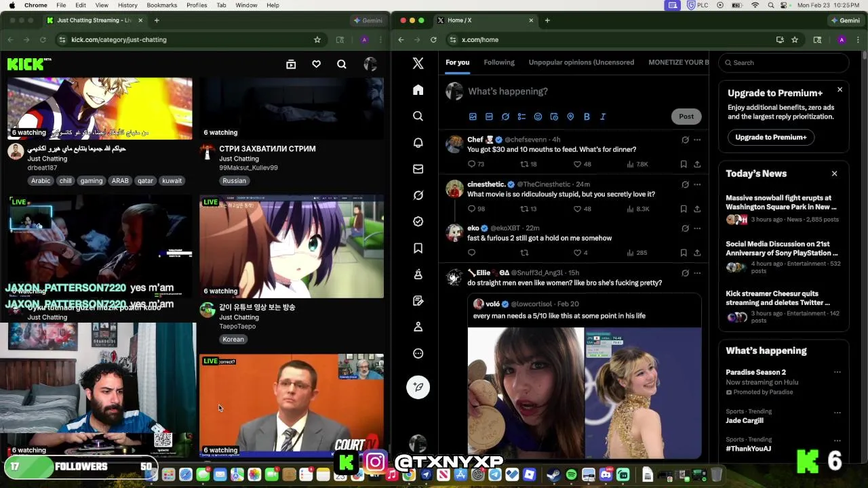Open Spotify from the Dock

coord(571,475)
